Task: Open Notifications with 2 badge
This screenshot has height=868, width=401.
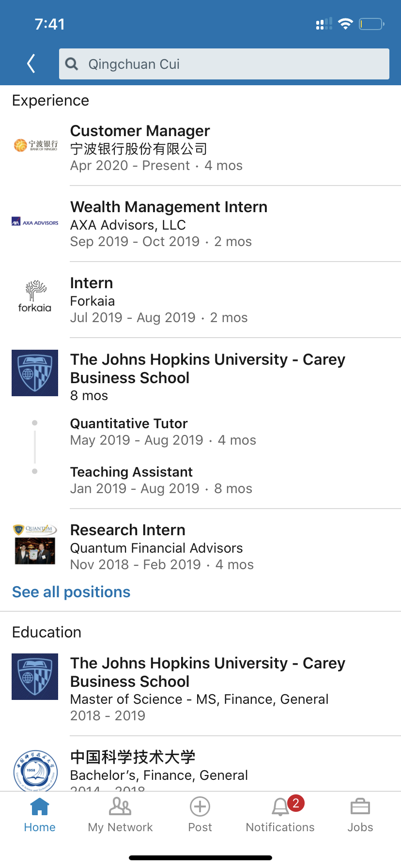Action: click(280, 815)
